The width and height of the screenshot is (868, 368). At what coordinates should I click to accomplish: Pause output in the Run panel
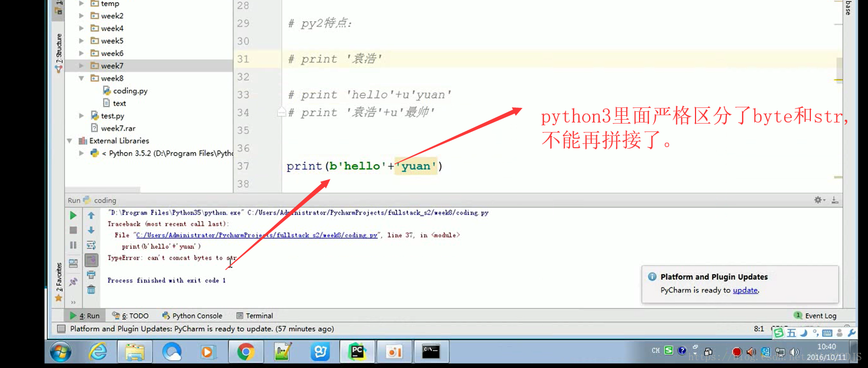tap(73, 245)
